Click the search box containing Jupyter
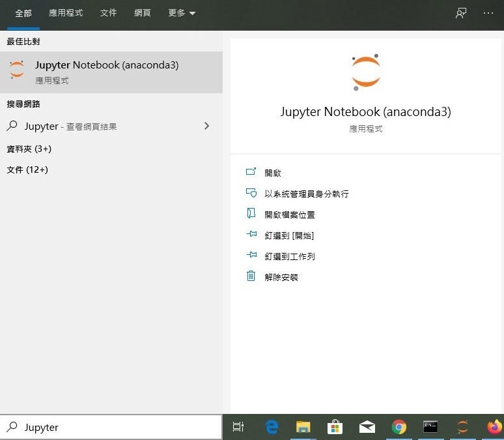The width and height of the screenshot is (504, 440). pos(111,427)
